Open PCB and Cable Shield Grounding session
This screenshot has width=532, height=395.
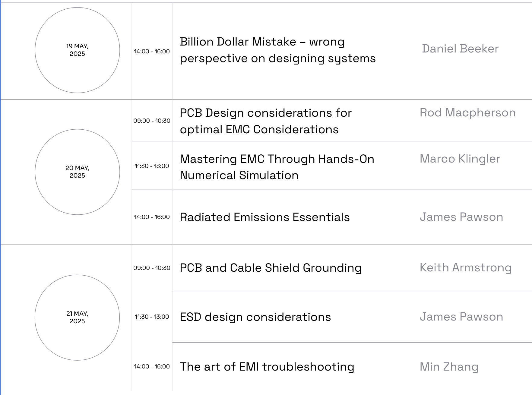271,268
